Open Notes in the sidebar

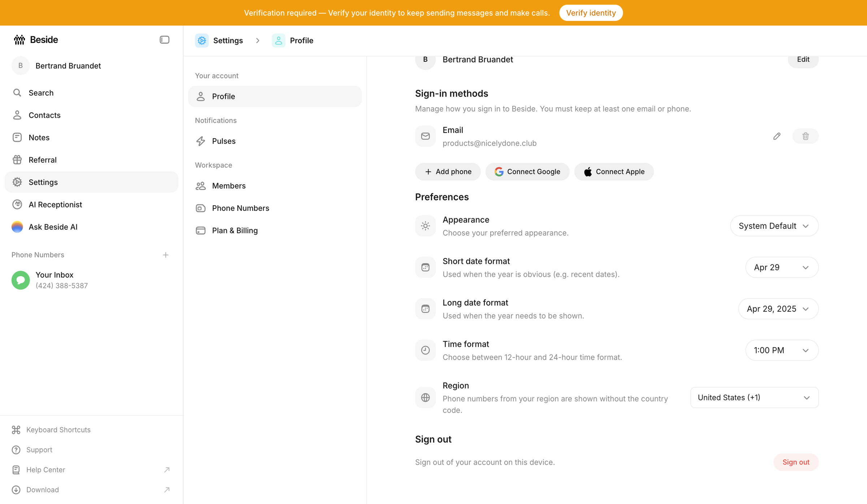91,138
